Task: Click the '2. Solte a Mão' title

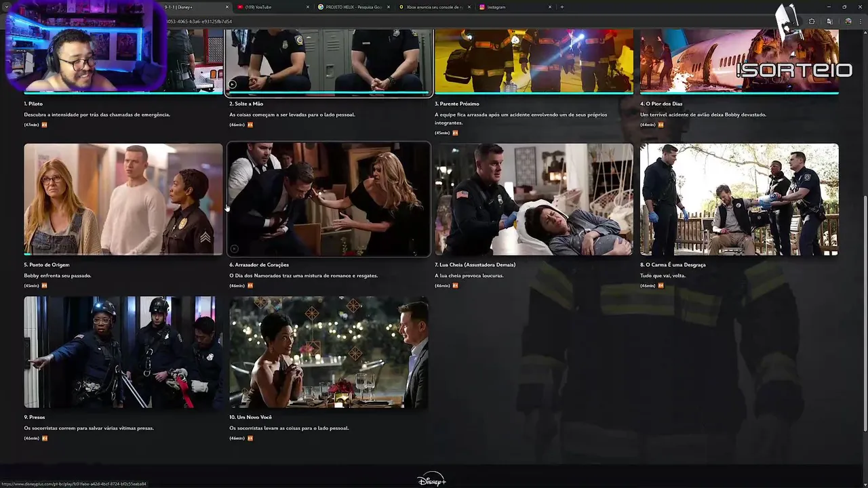Action: 246,104
